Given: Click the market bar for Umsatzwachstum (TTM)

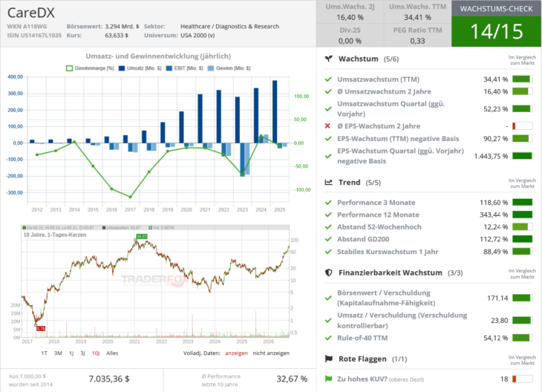Looking at the screenshot, I should click(x=522, y=79).
